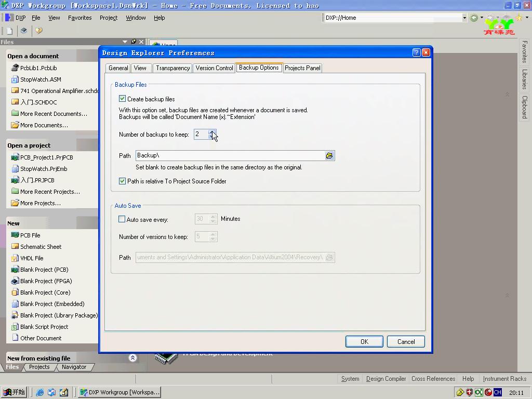Browse for backup path folder
The height and width of the screenshot is (399, 532).
click(329, 156)
